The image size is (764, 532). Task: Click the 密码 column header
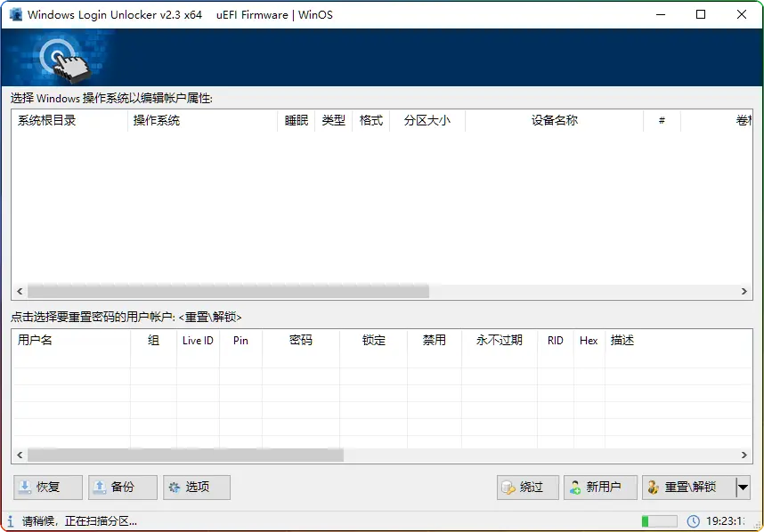point(301,340)
